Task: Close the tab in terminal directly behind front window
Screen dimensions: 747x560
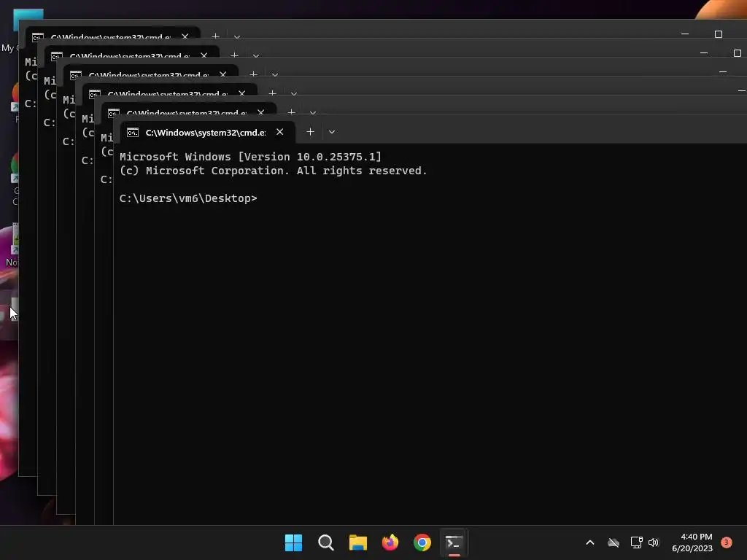Action: pos(261,112)
